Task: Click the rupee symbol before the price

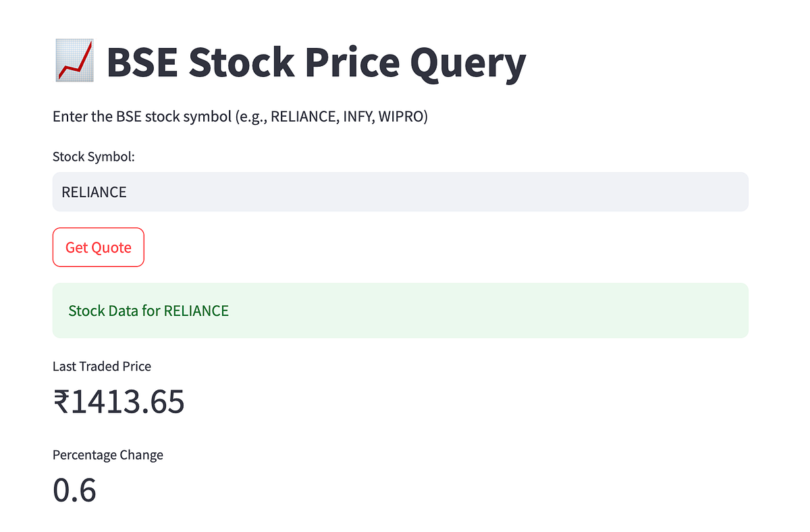Action: click(x=62, y=402)
